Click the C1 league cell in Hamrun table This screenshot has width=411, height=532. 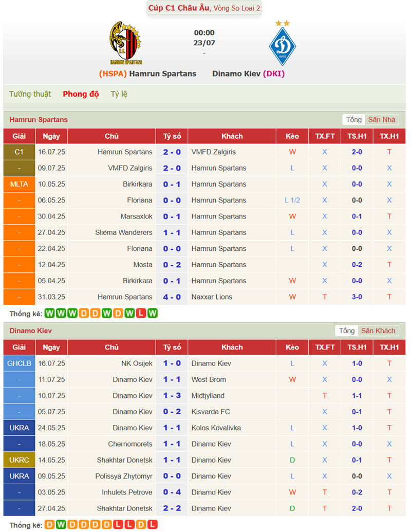click(x=19, y=152)
